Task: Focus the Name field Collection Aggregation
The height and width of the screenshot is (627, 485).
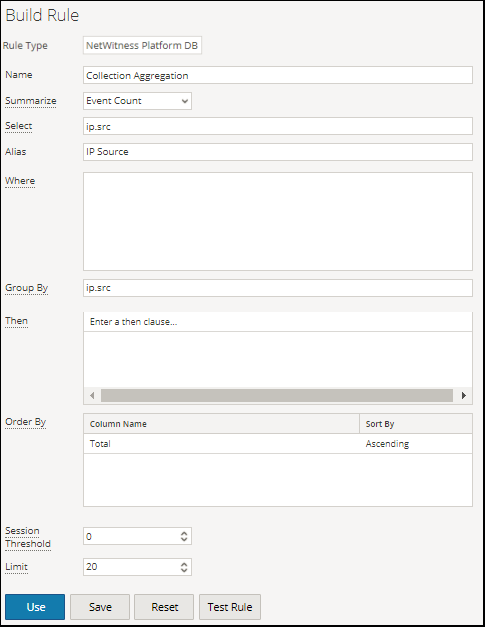Action: [278, 75]
